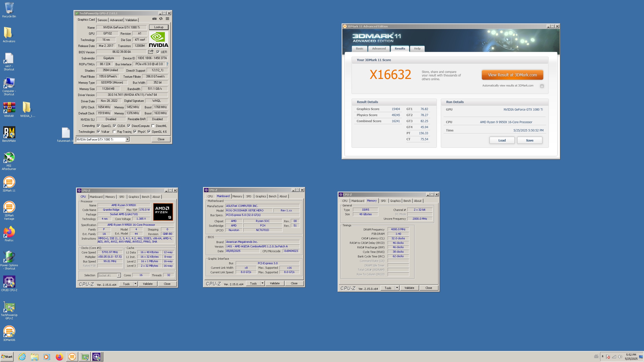Screen dimensions: 644x362
Task: Show hidden icons in the system tray
Action: click(x=602, y=356)
